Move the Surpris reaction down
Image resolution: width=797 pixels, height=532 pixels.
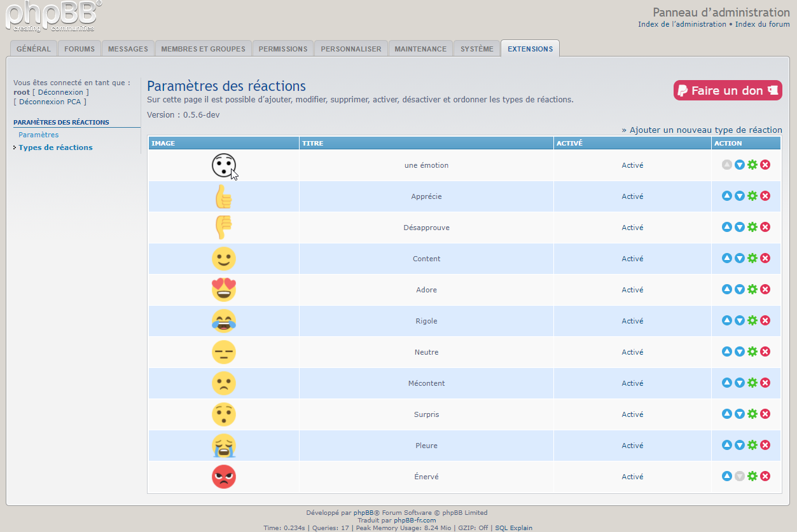(740, 414)
